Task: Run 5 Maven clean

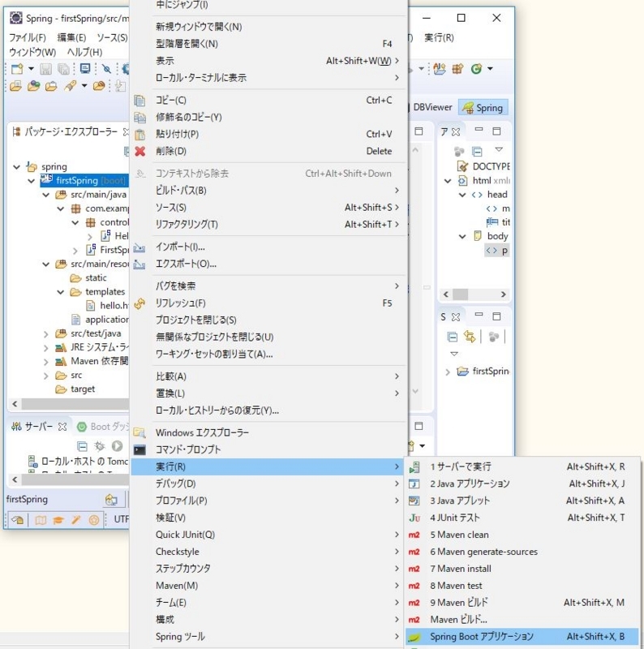Action: pyautogui.click(x=522, y=535)
